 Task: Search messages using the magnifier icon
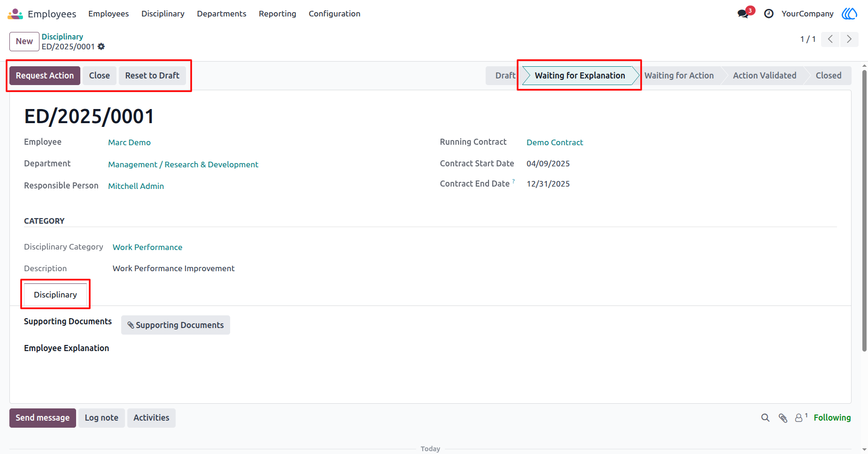766,418
